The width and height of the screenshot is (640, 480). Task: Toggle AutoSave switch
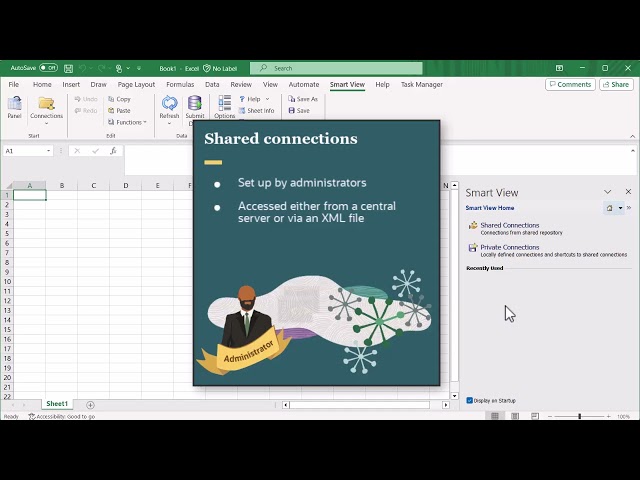[49, 68]
